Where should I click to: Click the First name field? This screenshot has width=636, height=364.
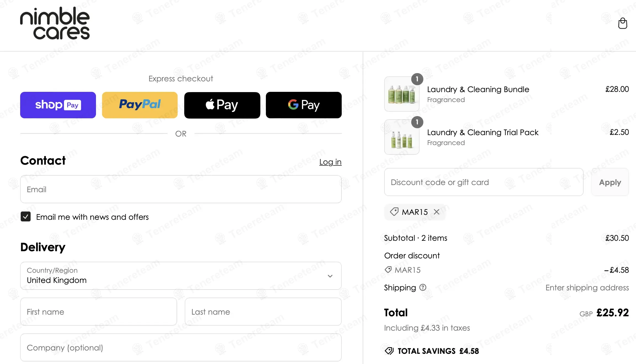click(x=98, y=312)
